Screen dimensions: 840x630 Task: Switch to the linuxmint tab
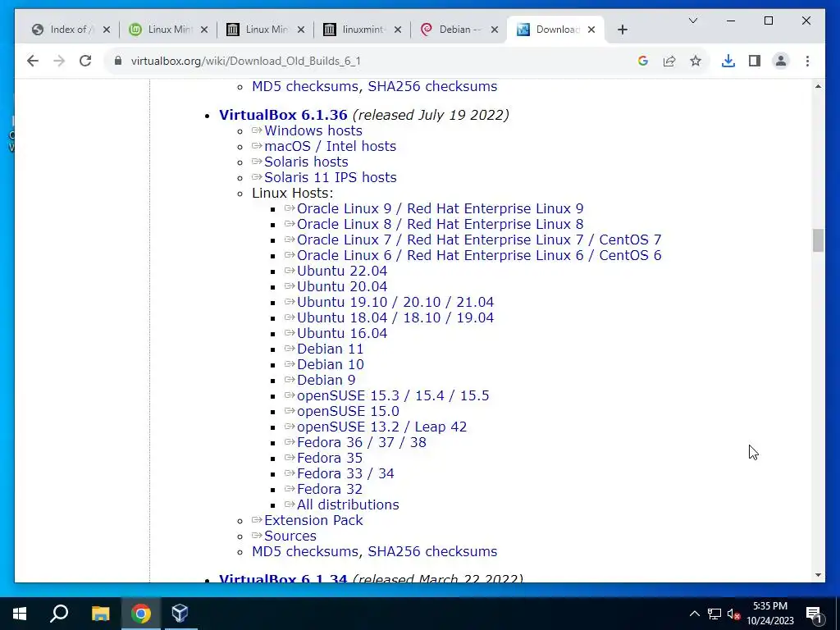tap(363, 30)
